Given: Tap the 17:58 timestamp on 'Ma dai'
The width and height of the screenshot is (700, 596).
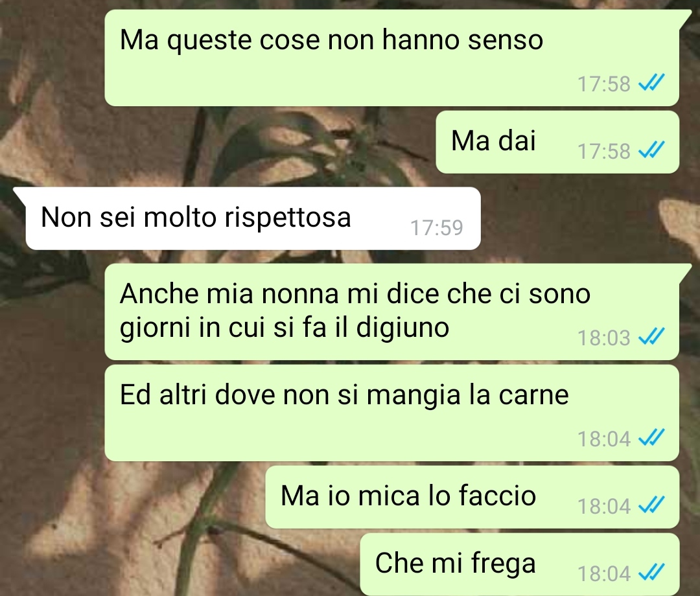Looking at the screenshot, I should 604,151.
